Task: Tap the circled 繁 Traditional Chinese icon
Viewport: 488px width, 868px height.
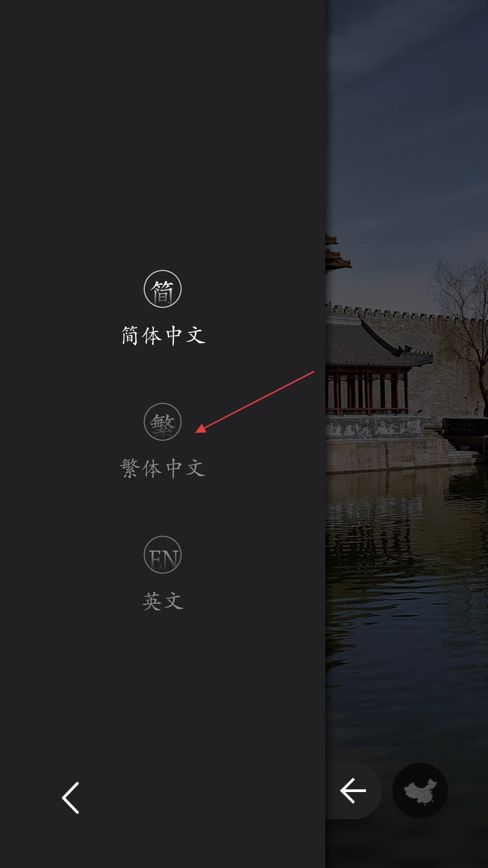Action: tap(163, 422)
